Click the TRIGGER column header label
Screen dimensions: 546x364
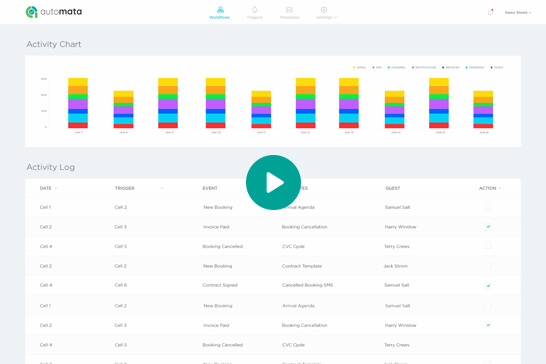[x=124, y=188]
